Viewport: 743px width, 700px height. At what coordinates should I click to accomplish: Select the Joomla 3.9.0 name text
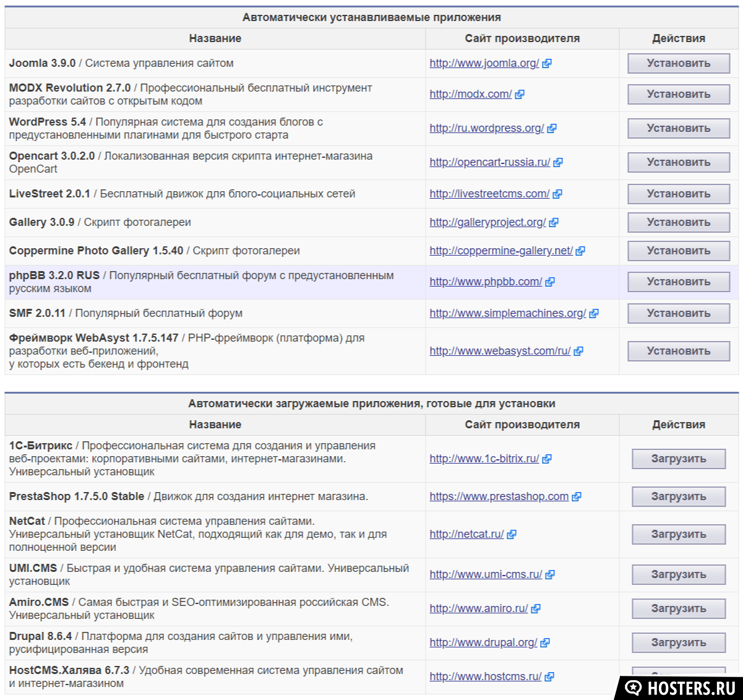coord(42,63)
